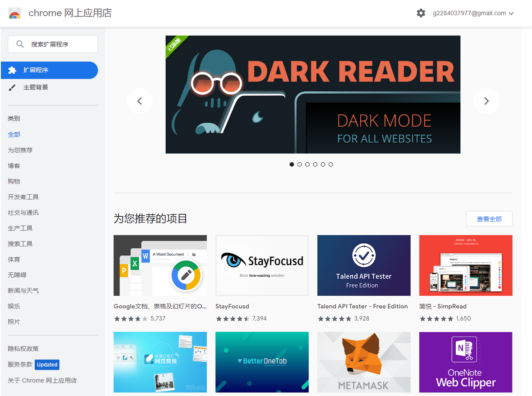Choose the 博客 category

point(14,166)
